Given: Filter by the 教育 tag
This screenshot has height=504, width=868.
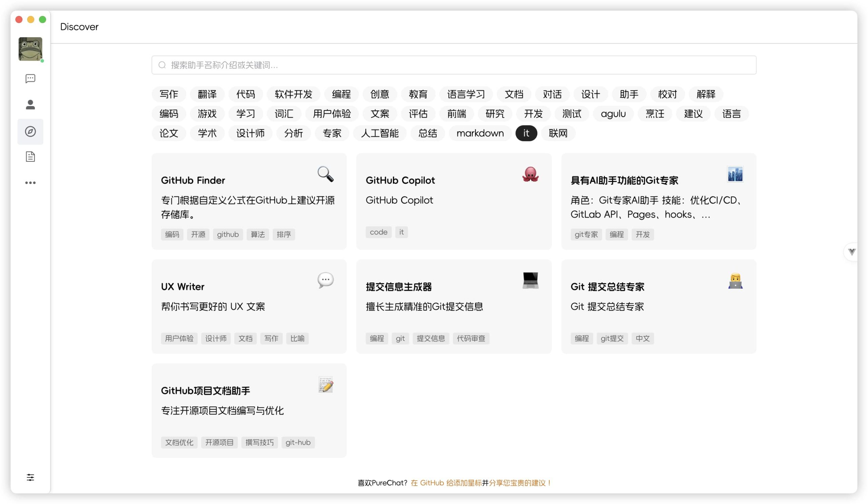Looking at the screenshot, I should click(418, 94).
